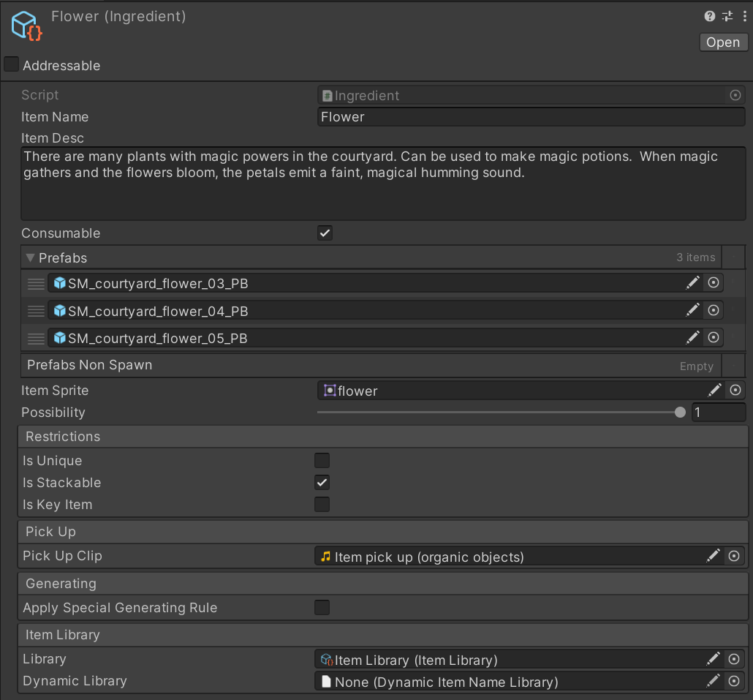Click the Possibility slider handle

[x=680, y=413]
